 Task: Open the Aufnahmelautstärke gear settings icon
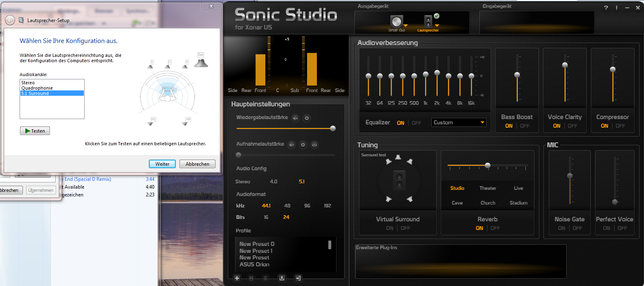coord(303,145)
